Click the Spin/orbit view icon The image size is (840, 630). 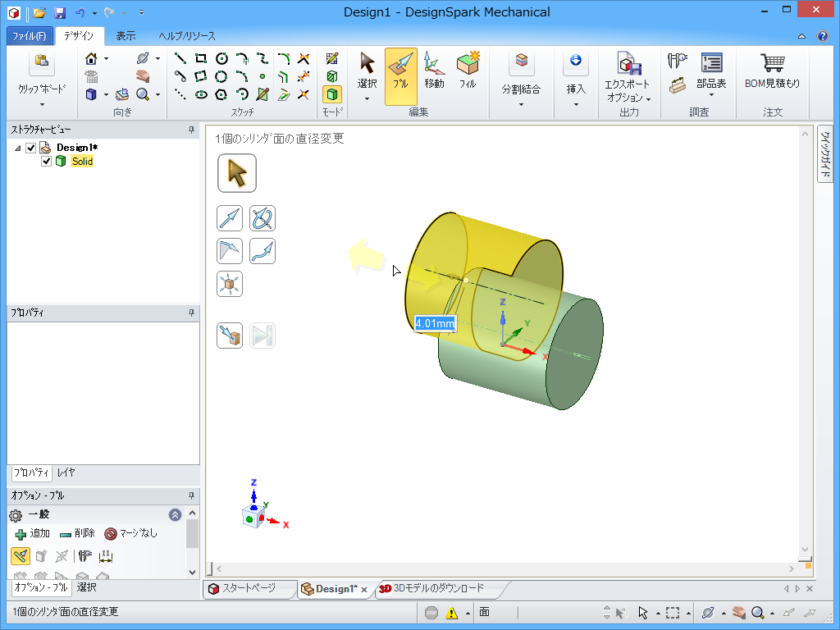coord(143,58)
